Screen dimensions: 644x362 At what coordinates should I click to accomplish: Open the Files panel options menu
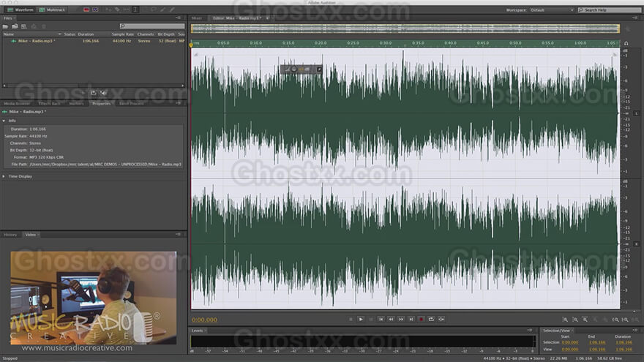[x=179, y=18]
